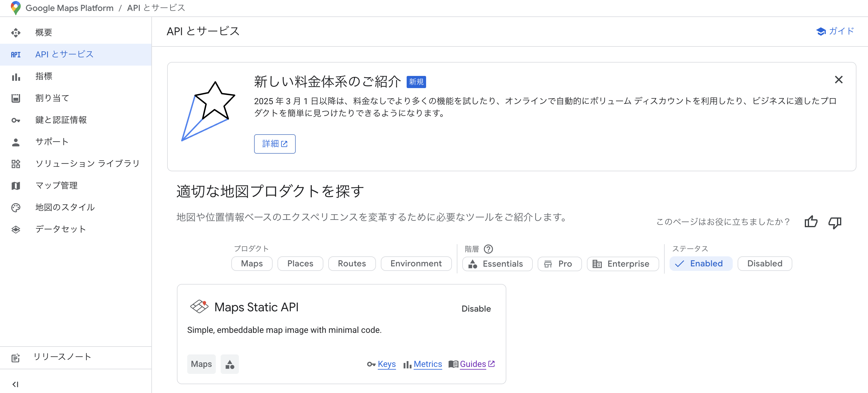Screen dimensions: 868x393
Task: Select the Places product filter
Action: pos(300,263)
